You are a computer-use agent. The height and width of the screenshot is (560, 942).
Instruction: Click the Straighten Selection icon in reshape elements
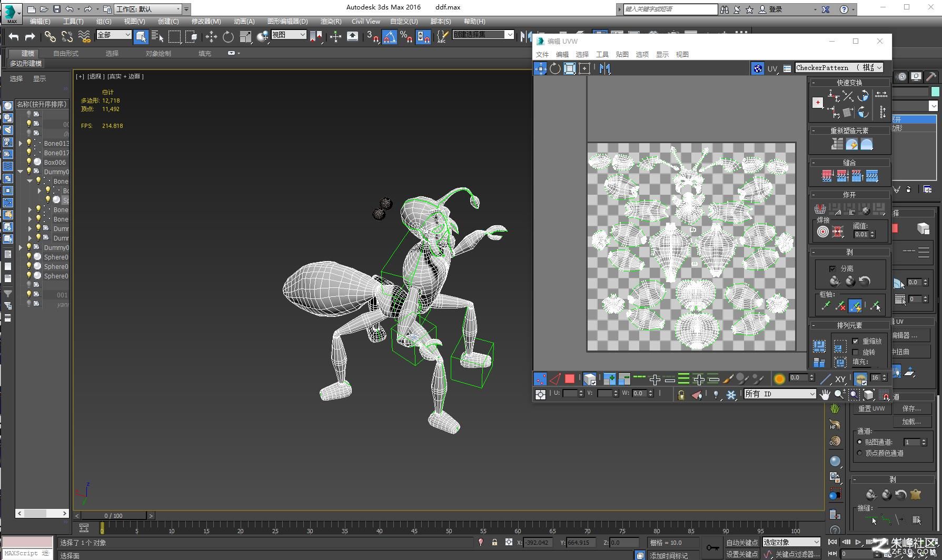pyautogui.click(x=837, y=144)
